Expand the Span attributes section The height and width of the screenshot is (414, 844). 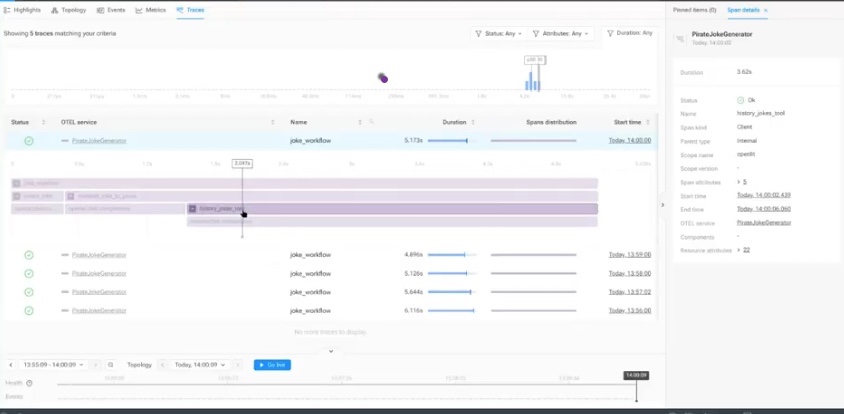(x=739, y=182)
